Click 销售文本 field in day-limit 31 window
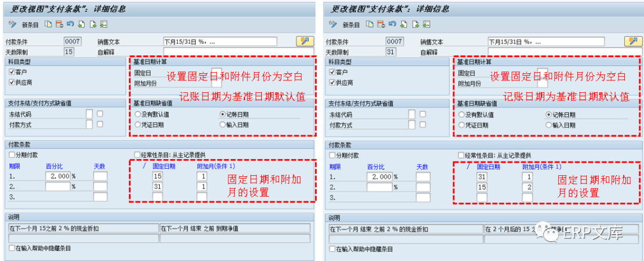 click(x=546, y=42)
